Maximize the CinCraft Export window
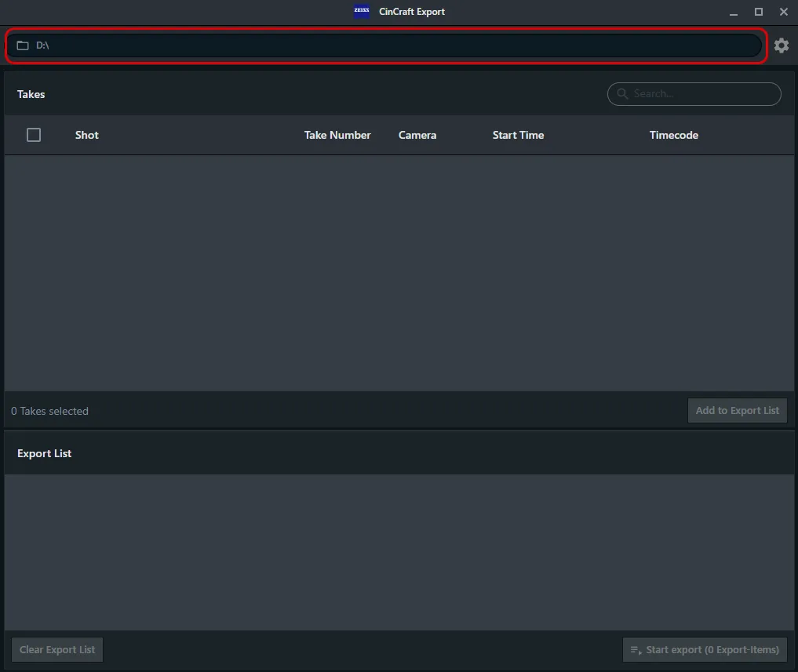The image size is (798, 672). 758,12
